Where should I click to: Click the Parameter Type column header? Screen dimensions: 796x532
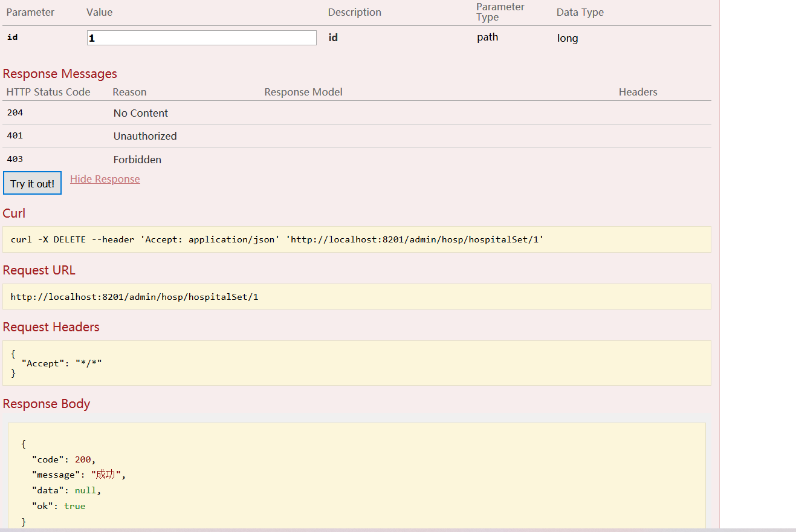[x=500, y=11]
